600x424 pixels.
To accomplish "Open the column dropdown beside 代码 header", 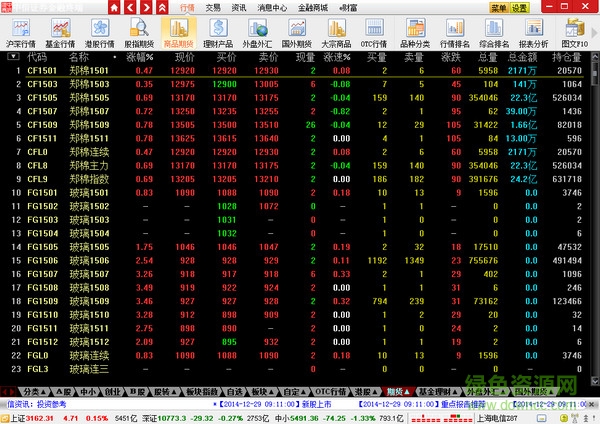I will coord(13,57).
